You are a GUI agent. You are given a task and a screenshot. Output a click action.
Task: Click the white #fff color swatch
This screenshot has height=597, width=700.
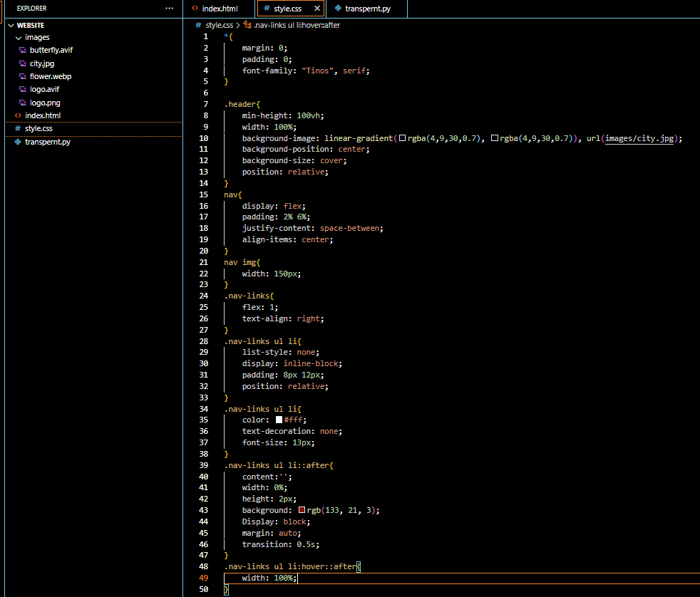pyautogui.click(x=279, y=420)
